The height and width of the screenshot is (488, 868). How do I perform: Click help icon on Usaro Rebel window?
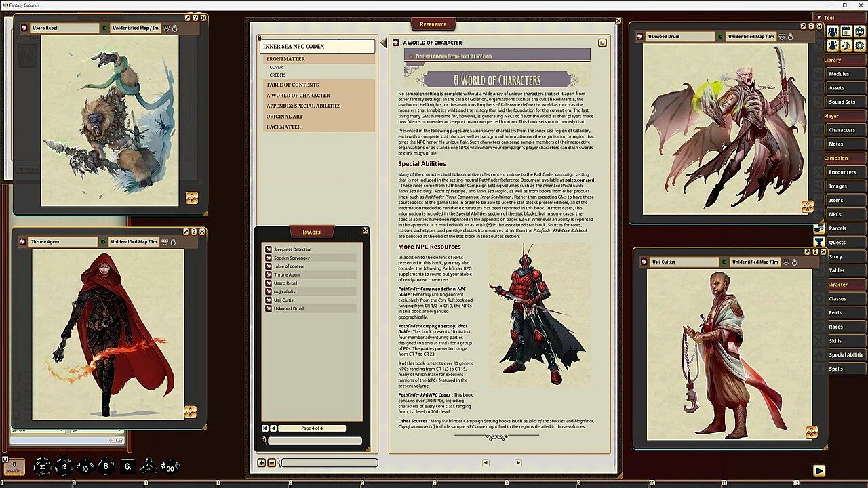[195, 18]
